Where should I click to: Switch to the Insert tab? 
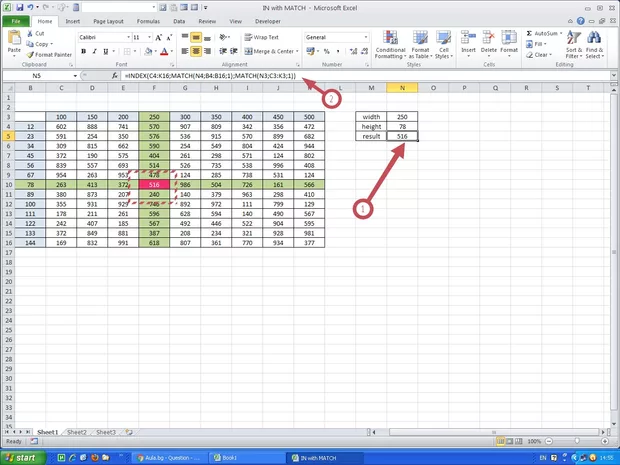point(73,21)
